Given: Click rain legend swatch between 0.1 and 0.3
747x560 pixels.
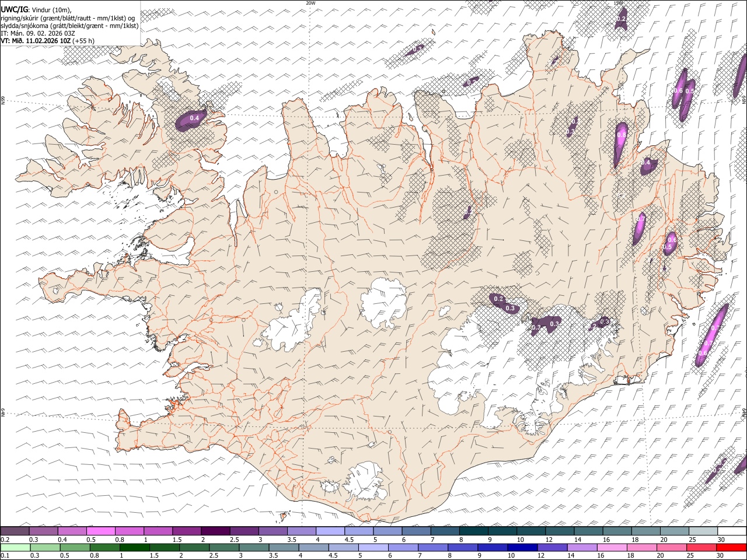Looking at the screenshot, I should [x=16, y=547].
